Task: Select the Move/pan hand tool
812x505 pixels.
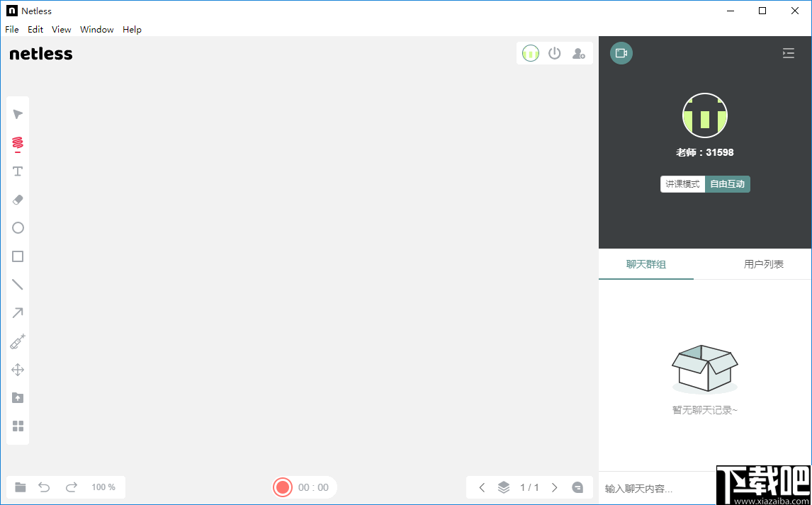Action: [18, 370]
